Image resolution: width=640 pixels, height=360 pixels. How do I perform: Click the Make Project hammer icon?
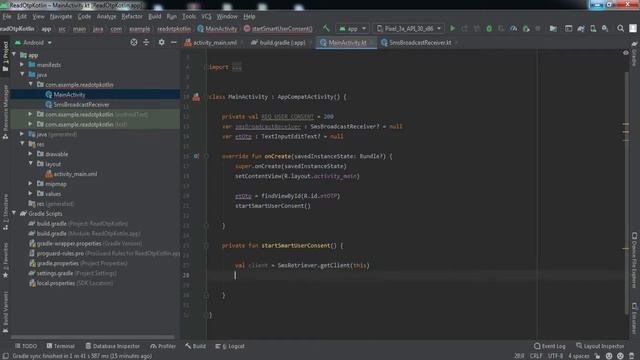[x=326, y=29]
